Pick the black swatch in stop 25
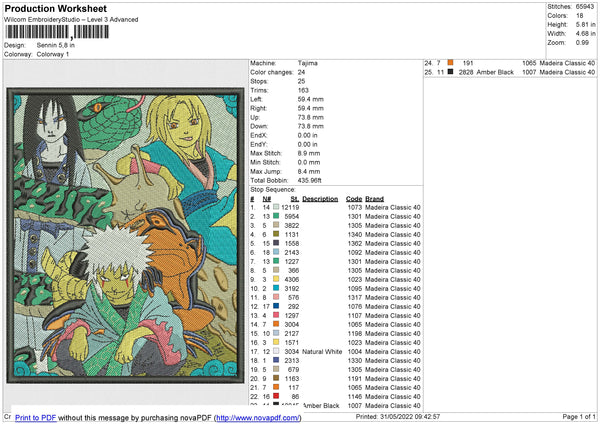The height and width of the screenshot is (424, 600). click(450, 72)
